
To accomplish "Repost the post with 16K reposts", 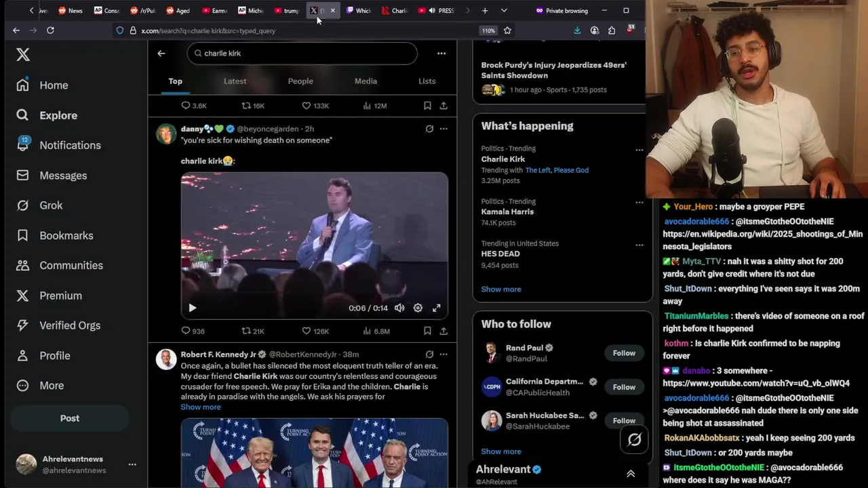I will coord(253,106).
